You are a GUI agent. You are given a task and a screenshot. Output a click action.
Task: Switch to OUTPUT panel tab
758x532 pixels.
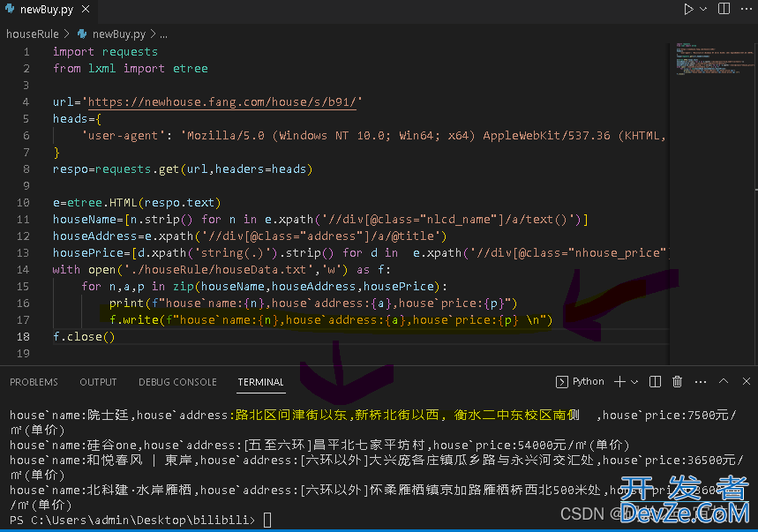click(x=98, y=382)
